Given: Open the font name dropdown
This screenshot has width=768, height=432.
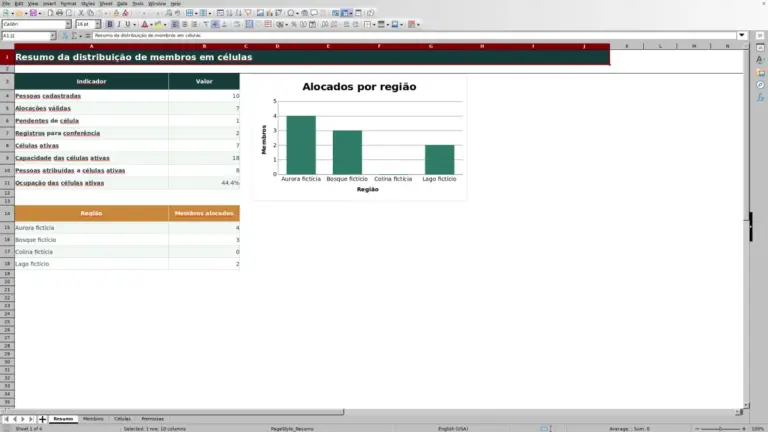Looking at the screenshot, I should click(x=68, y=24).
